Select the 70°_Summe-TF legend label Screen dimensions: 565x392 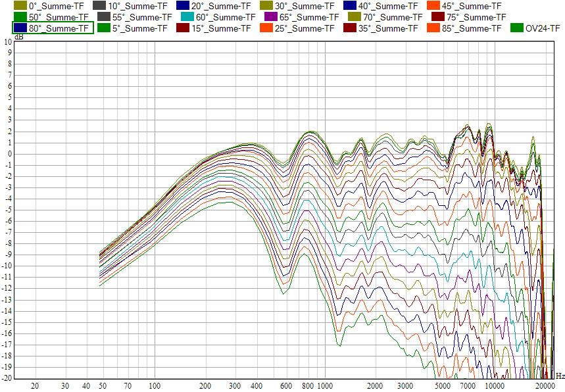coord(393,17)
